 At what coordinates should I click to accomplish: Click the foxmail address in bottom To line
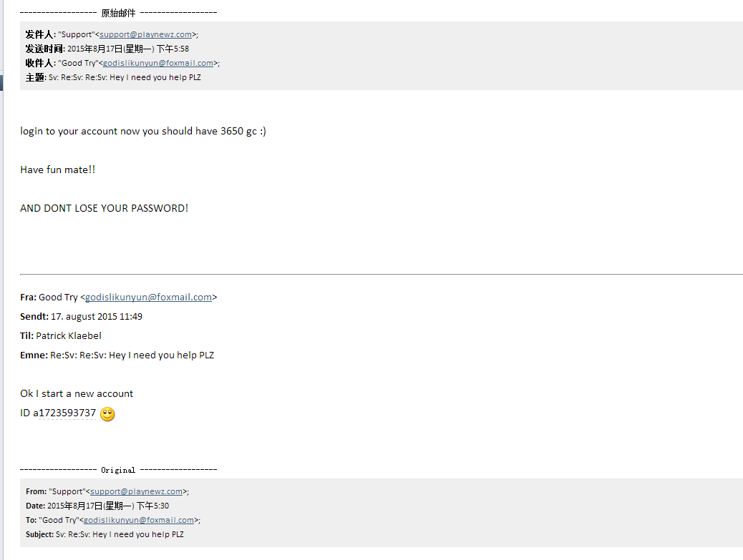[139, 520]
